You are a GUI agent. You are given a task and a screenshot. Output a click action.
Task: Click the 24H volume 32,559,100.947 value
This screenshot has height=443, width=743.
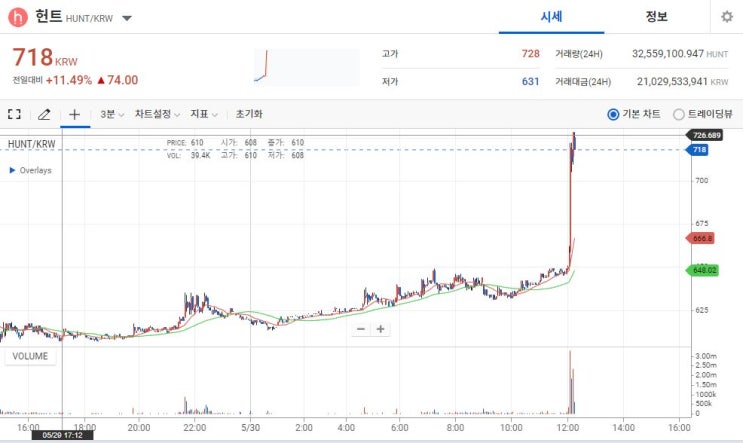click(x=668, y=54)
